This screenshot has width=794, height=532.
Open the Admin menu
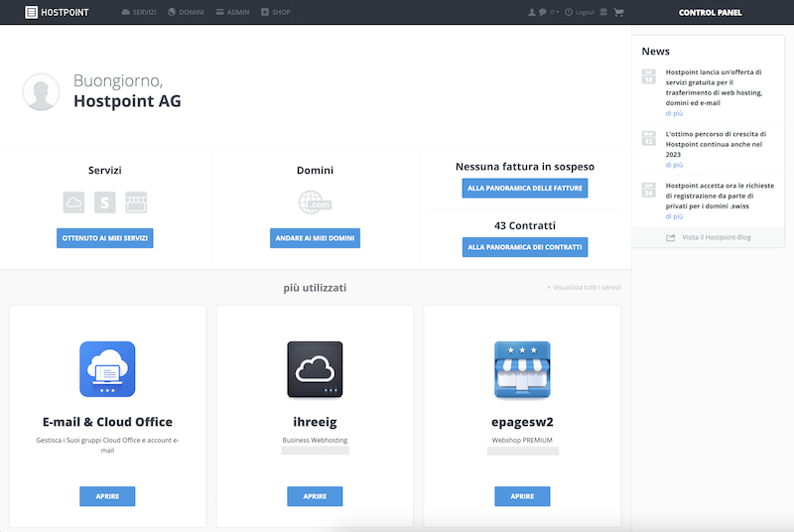pos(232,12)
